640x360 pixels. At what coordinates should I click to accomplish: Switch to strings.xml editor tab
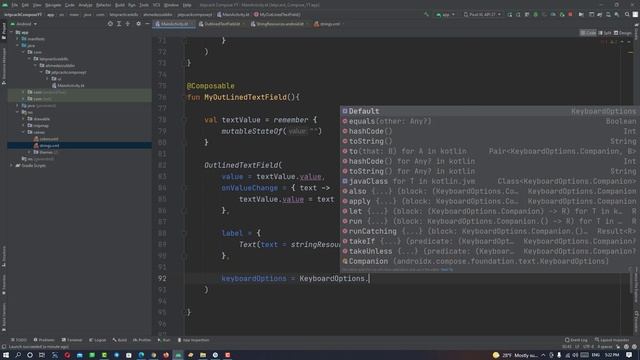click(x=329, y=24)
